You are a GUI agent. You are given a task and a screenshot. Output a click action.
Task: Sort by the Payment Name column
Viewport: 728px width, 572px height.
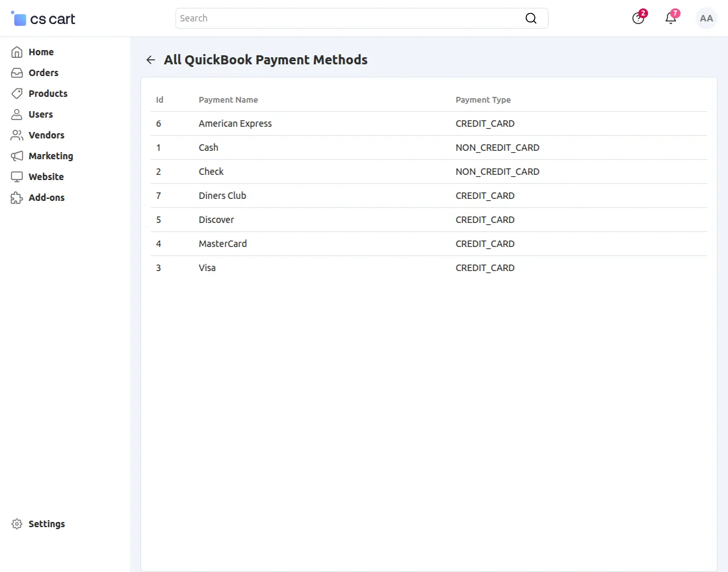pyautogui.click(x=228, y=99)
